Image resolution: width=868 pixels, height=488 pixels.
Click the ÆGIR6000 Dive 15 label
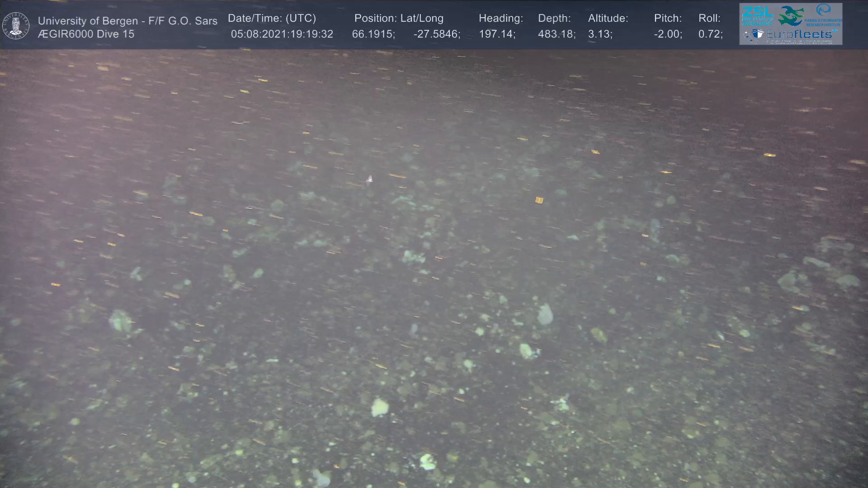86,34
